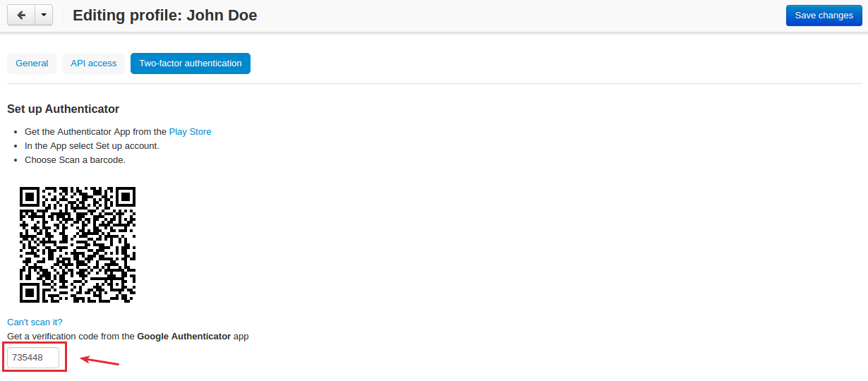
Task: Select the Two-factor authentication tab
Action: 191,64
